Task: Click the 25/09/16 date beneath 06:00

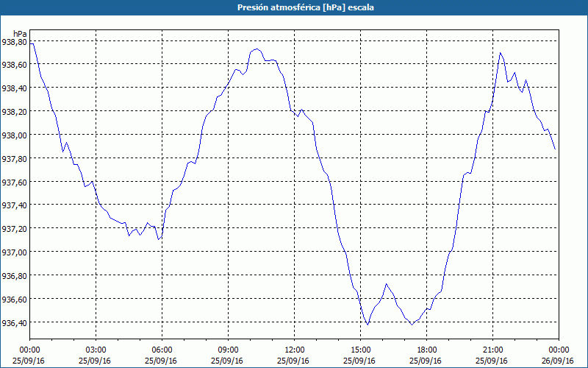Action: pyautogui.click(x=161, y=361)
